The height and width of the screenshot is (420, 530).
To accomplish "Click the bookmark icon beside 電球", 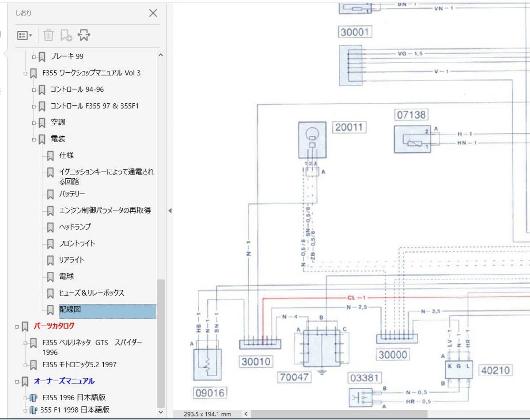I will 50,277.
